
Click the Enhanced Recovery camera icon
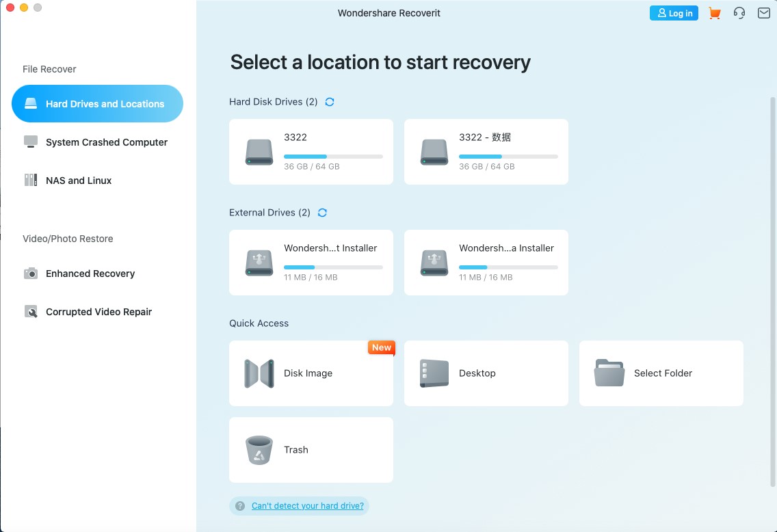click(x=31, y=274)
